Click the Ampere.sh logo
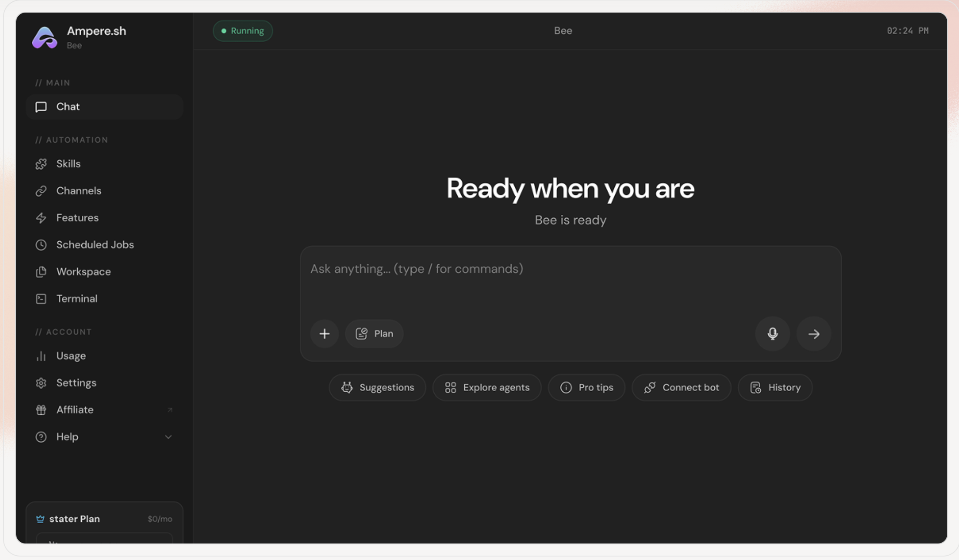This screenshot has width=959, height=560. pos(44,38)
